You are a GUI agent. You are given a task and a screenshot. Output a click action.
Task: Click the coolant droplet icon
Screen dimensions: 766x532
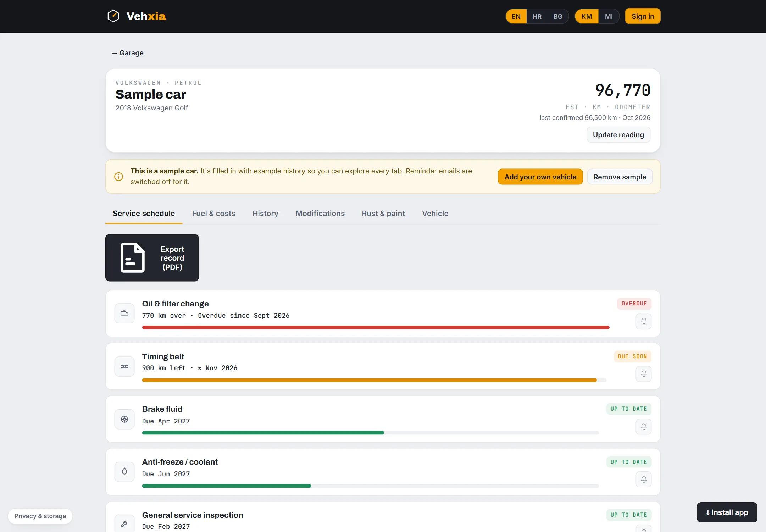pyautogui.click(x=124, y=472)
